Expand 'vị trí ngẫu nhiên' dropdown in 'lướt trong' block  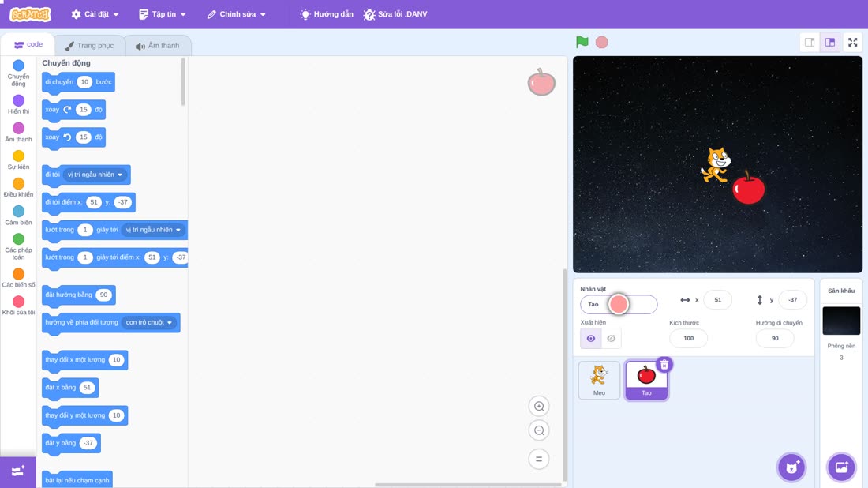tap(153, 230)
